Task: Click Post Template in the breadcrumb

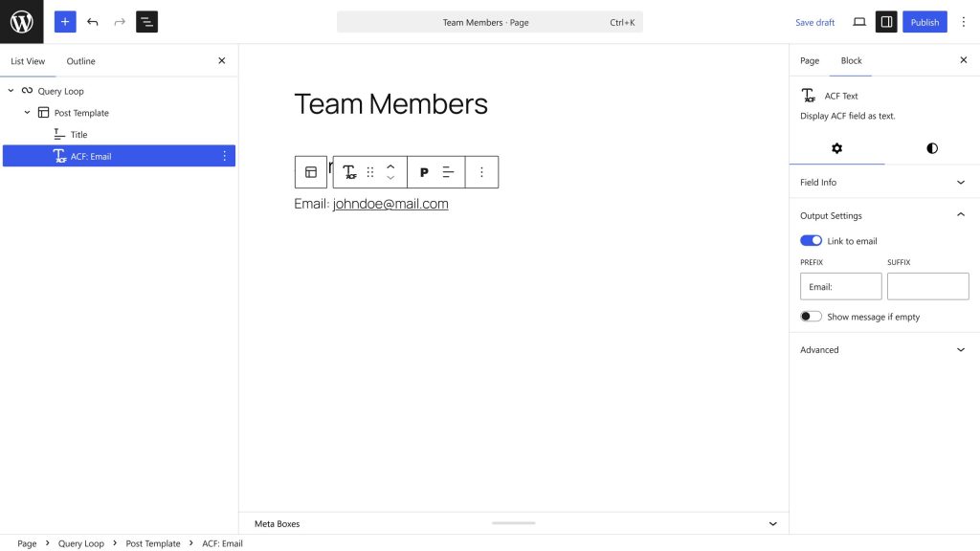Action: tap(153, 543)
